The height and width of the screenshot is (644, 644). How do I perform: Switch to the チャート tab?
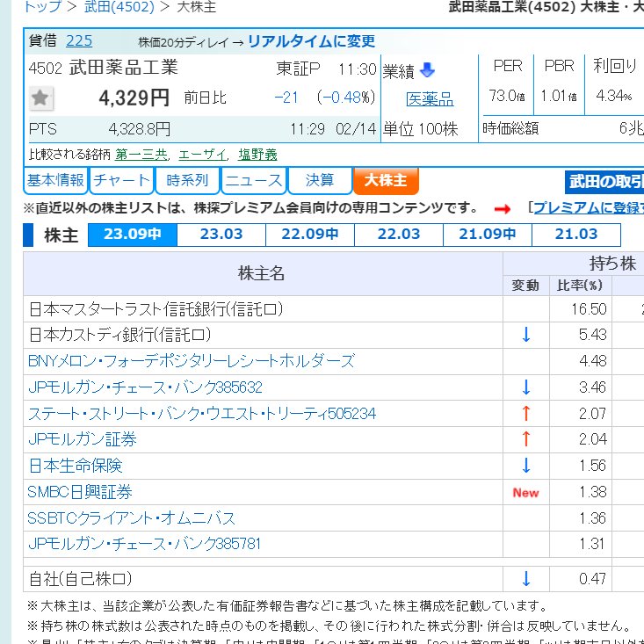click(x=121, y=181)
